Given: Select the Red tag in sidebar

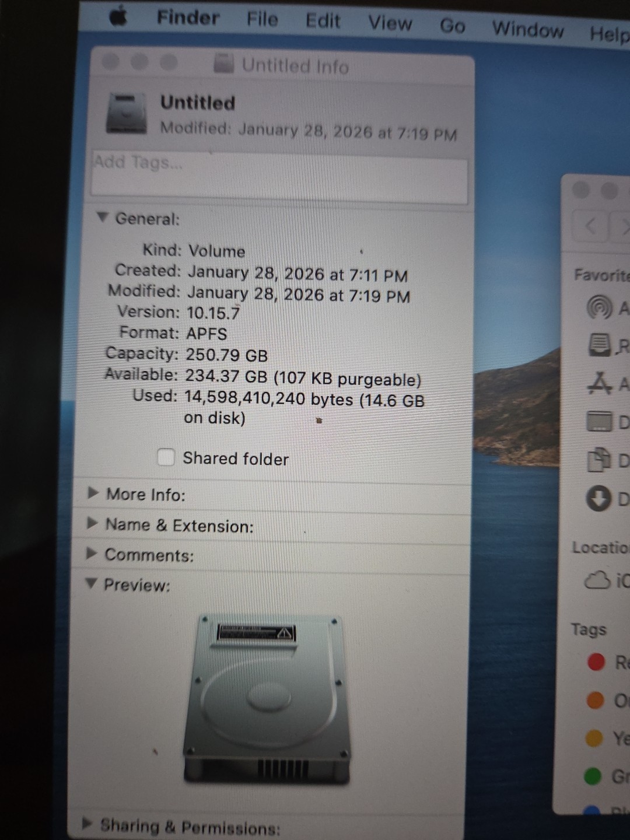Looking at the screenshot, I should tap(596, 662).
